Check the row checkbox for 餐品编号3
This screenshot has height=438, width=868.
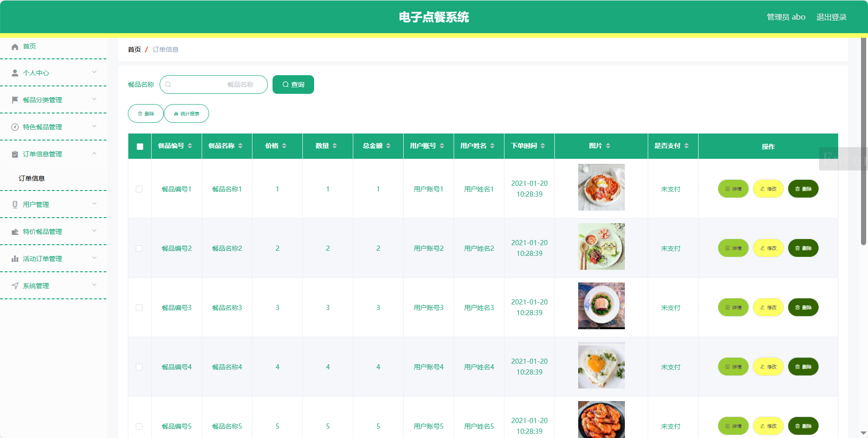(139, 308)
